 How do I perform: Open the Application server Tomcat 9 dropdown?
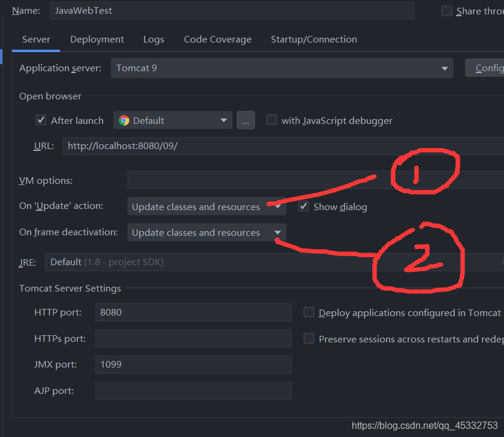click(282, 68)
